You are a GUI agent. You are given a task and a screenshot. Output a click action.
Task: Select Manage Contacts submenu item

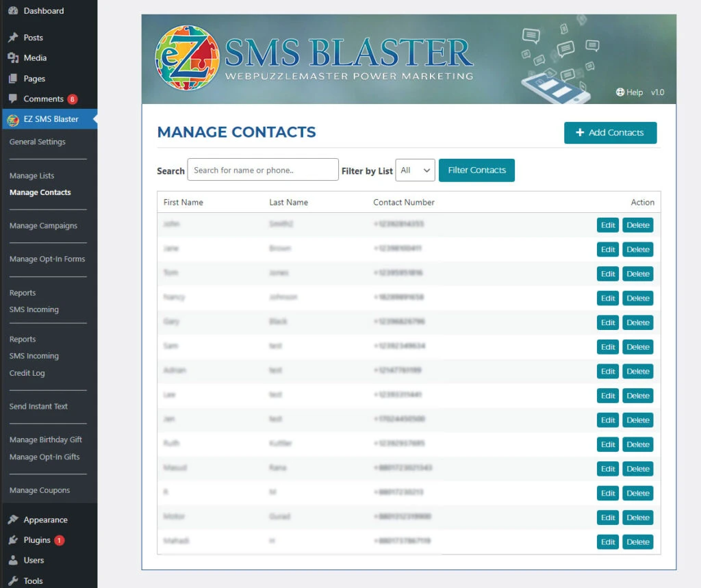[40, 192]
